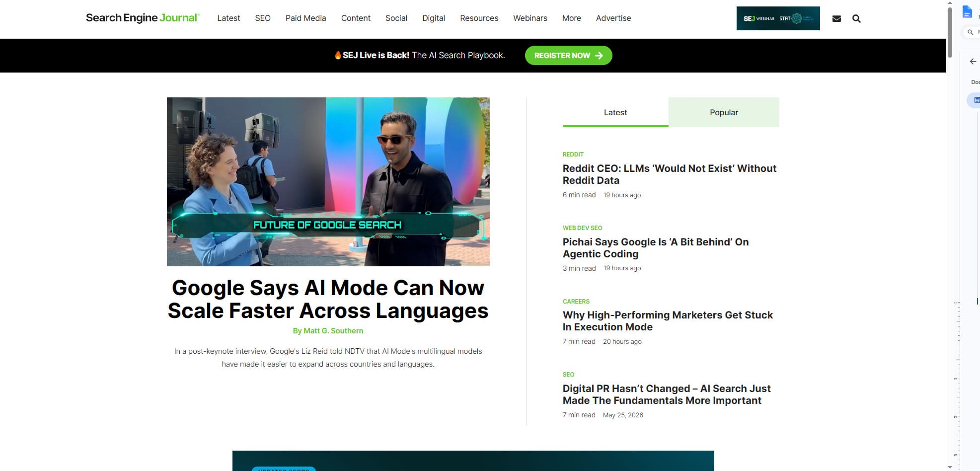Screen dimensions: 980x471
Task: Read Why High-Performing Marketers Get Stuck article
Action: tap(668, 321)
